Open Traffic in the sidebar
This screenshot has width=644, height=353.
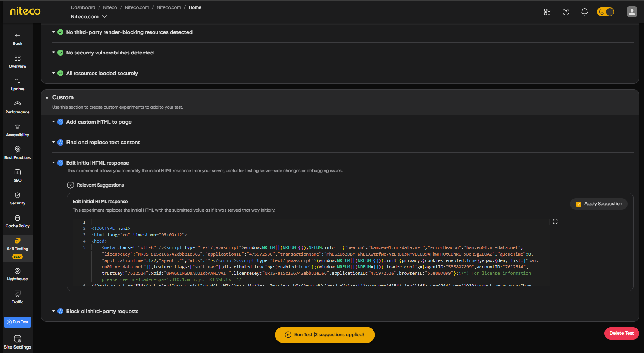click(x=18, y=297)
